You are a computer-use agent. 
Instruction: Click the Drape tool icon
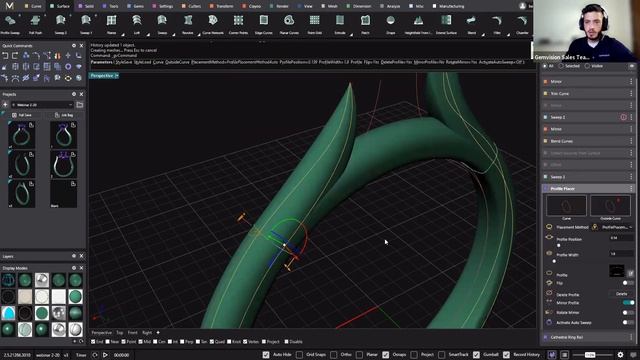click(391, 20)
